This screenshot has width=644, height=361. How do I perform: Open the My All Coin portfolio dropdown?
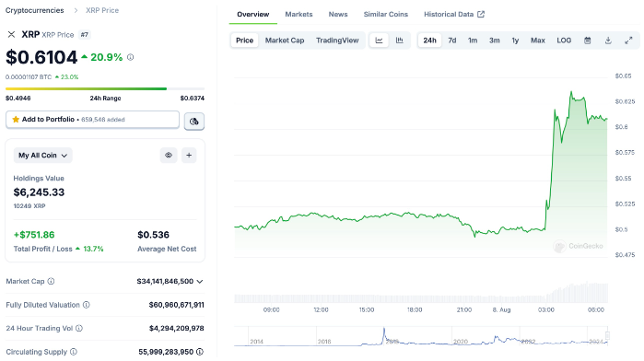click(42, 156)
